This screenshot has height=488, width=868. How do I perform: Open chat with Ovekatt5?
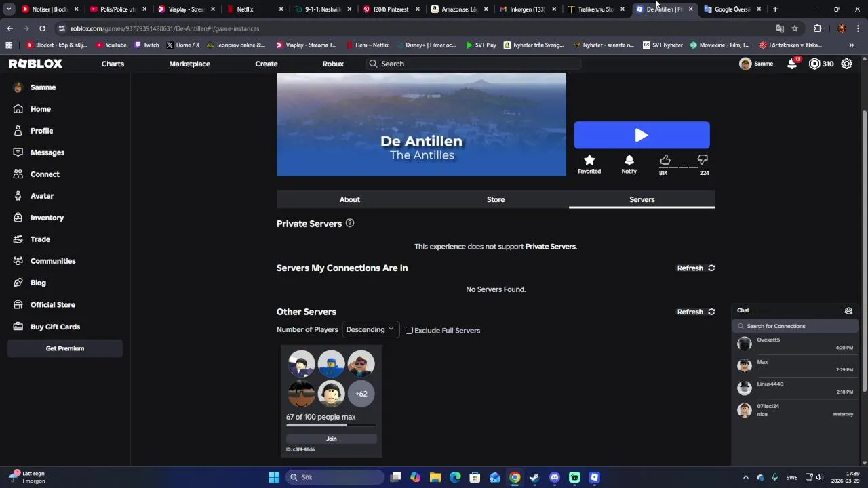click(795, 344)
